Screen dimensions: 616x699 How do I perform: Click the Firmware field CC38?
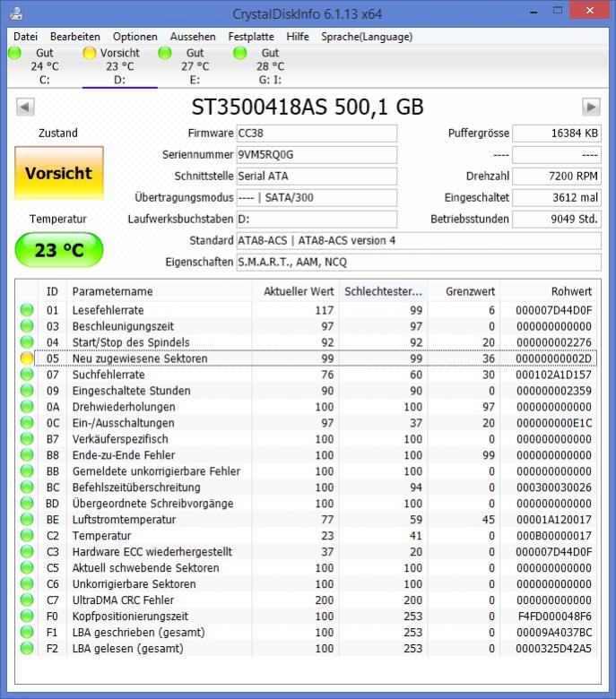coord(317,134)
